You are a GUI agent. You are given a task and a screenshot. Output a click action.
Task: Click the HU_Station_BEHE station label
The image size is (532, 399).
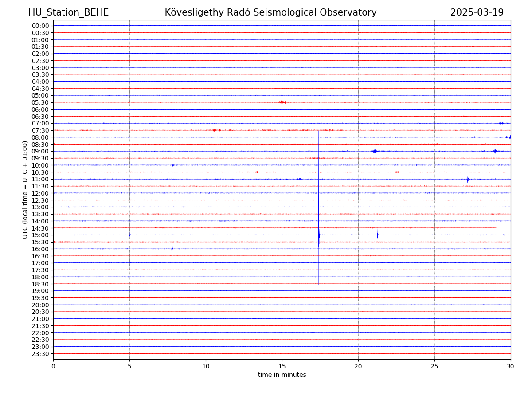coord(68,12)
